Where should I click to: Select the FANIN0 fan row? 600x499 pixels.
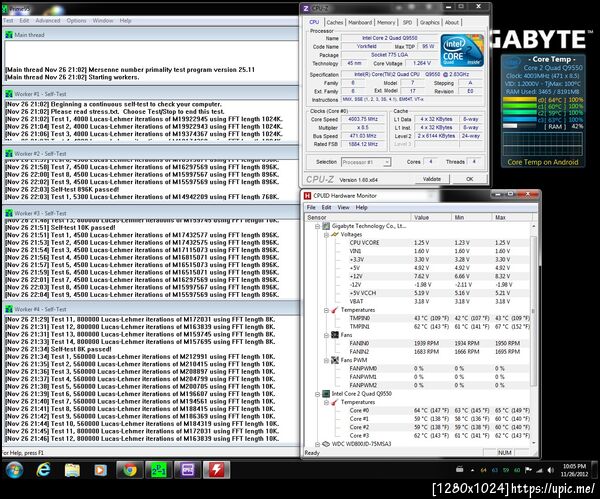tap(418, 344)
